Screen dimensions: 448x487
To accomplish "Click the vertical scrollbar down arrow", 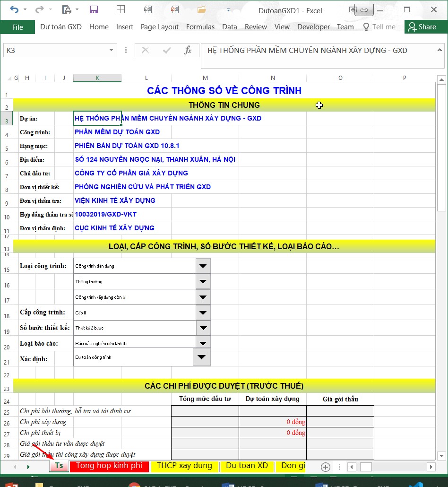I will (x=441, y=456).
